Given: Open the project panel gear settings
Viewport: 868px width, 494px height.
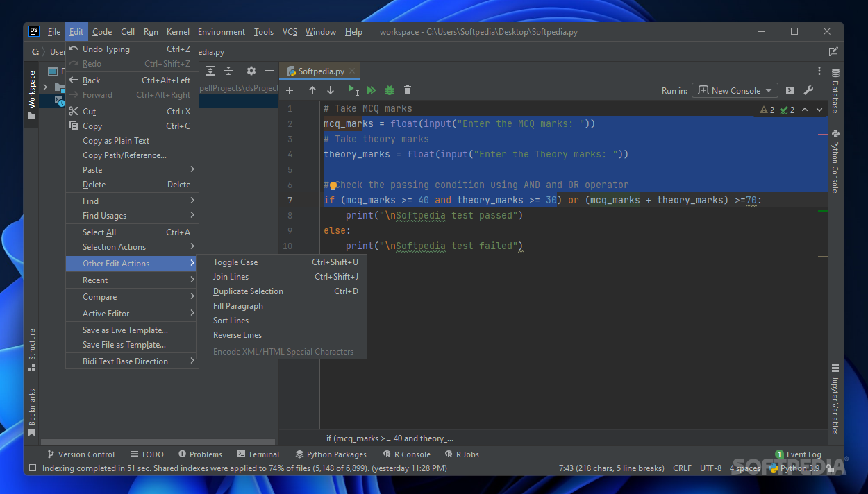Looking at the screenshot, I should click(251, 71).
